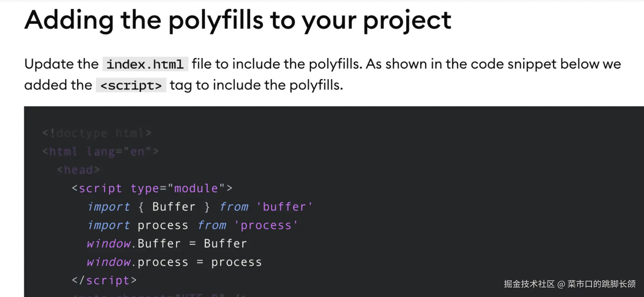Image resolution: width=644 pixels, height=297 pixels.
Task: Click the opening script tag name in code
Action: click(100, 188)
